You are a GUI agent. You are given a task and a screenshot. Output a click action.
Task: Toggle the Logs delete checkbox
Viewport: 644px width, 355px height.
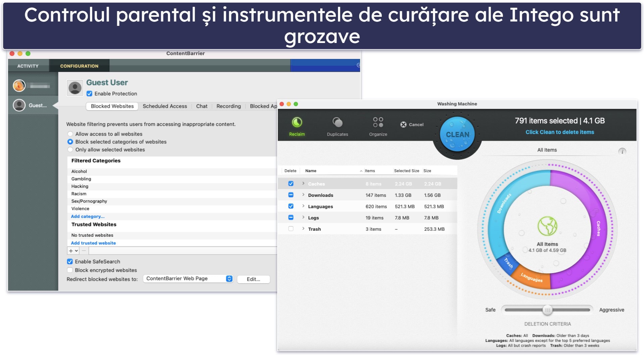point(291,217)
